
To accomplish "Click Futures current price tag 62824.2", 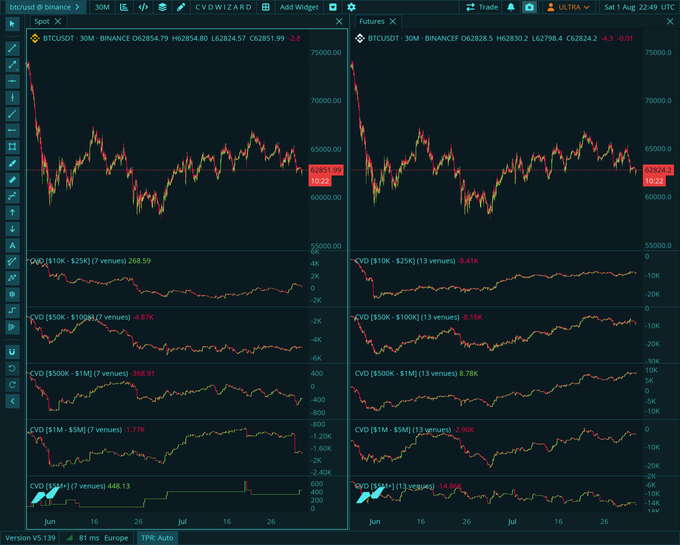I will pyautogui.click(x=658, y=170).
